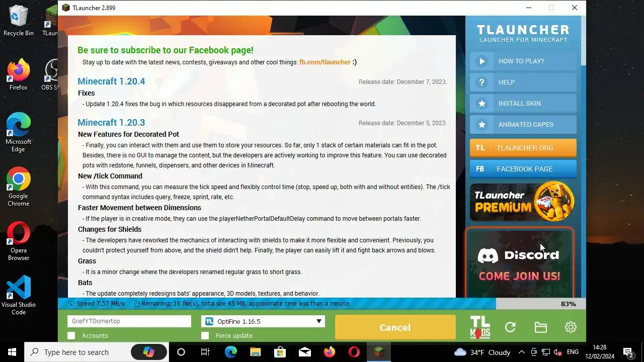Click the New /tick Command heading
The width and height of the screenshot is (644, 362).
(110, 176)
